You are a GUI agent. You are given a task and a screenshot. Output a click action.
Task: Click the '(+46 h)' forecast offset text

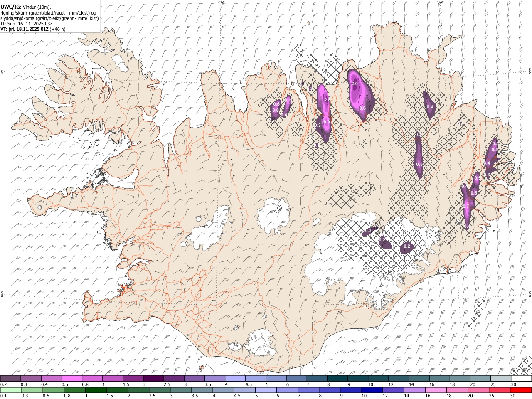pos(57,29)
